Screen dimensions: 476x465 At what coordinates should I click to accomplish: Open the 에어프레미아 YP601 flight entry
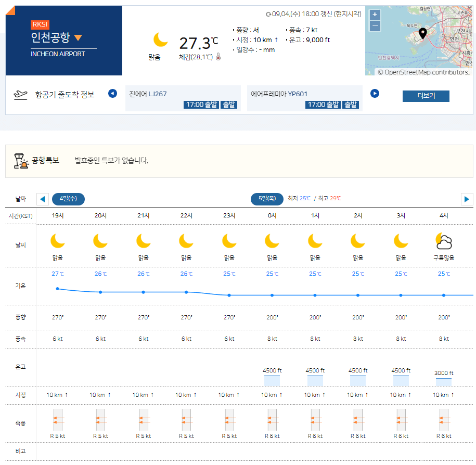pos(305,94)
